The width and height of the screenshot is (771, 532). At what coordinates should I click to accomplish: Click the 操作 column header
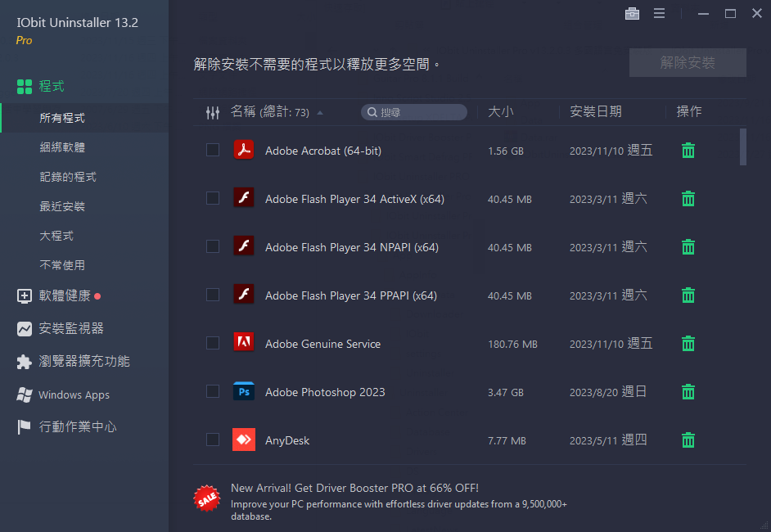coord(689,112)
